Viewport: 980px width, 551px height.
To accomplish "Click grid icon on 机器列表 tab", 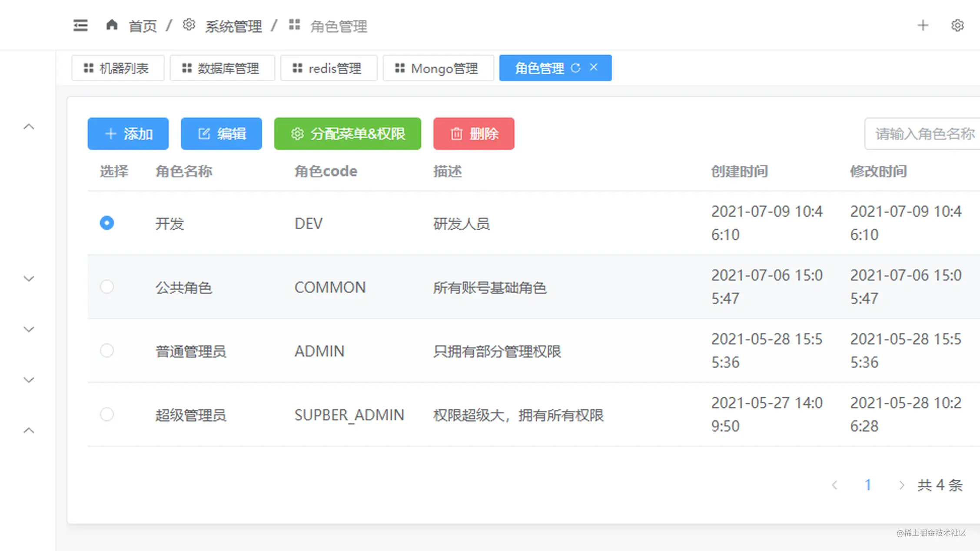I will [x=89, y=68].
